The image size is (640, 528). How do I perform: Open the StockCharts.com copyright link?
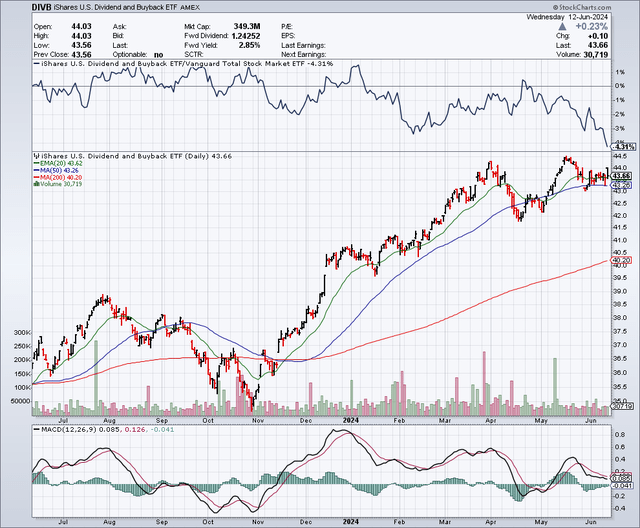582,7
